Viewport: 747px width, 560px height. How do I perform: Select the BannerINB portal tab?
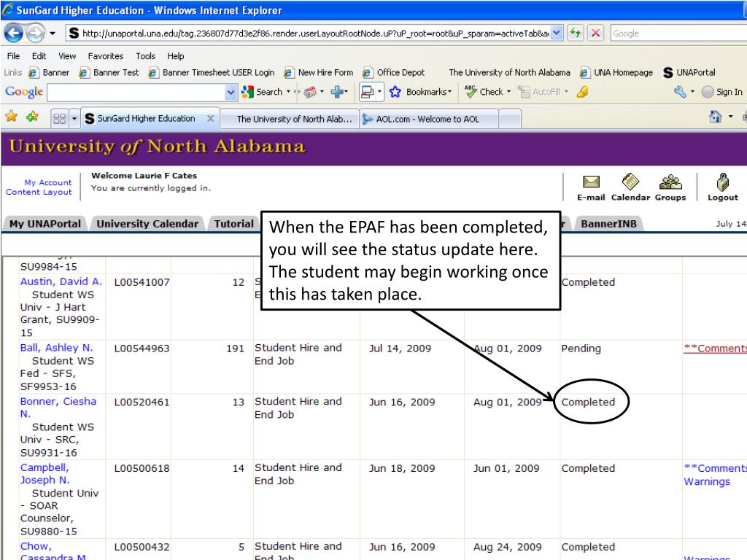click(609, 224)
